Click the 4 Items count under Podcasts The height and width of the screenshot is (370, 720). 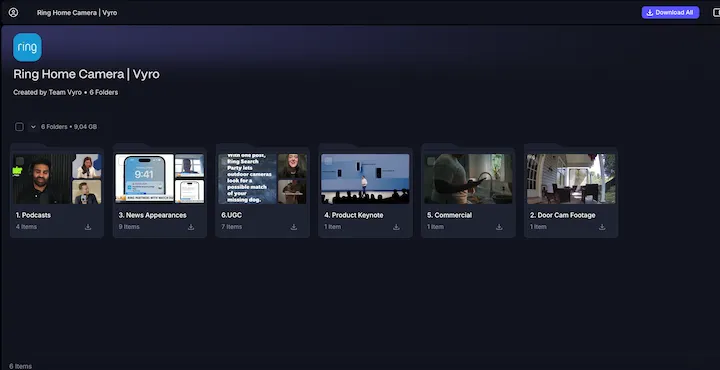click(x=26, y=227)
